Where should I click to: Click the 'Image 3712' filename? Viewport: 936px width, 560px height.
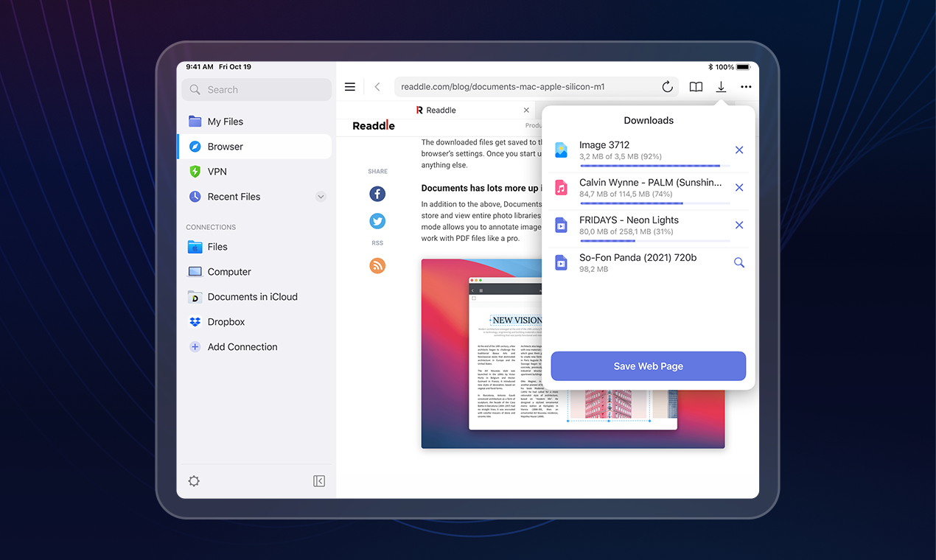coord(604,145)
